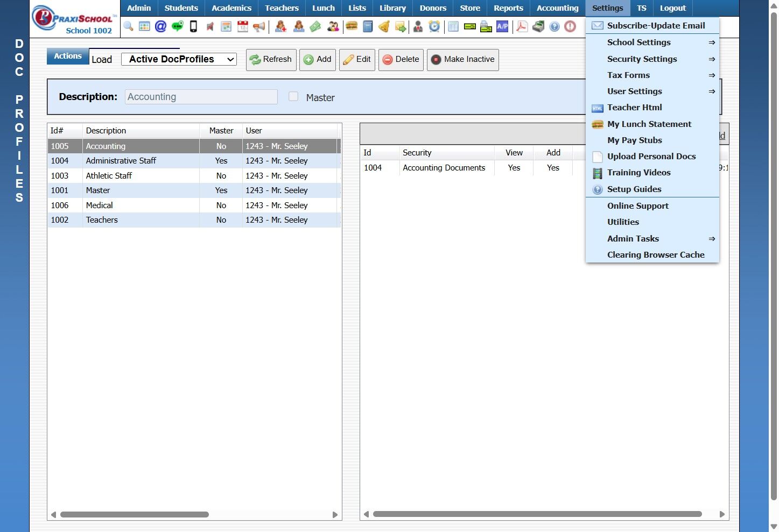
Task: Click the PDF document toolbar icon
Action: tap(522, 26)
